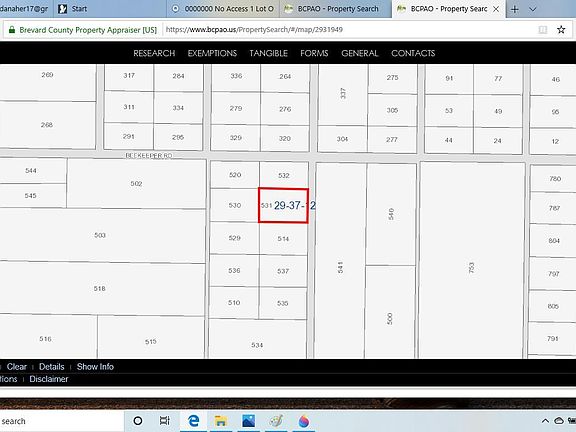576x432 pixels.
Task: Open the Disclaimer link
Action: pos(49,379)
